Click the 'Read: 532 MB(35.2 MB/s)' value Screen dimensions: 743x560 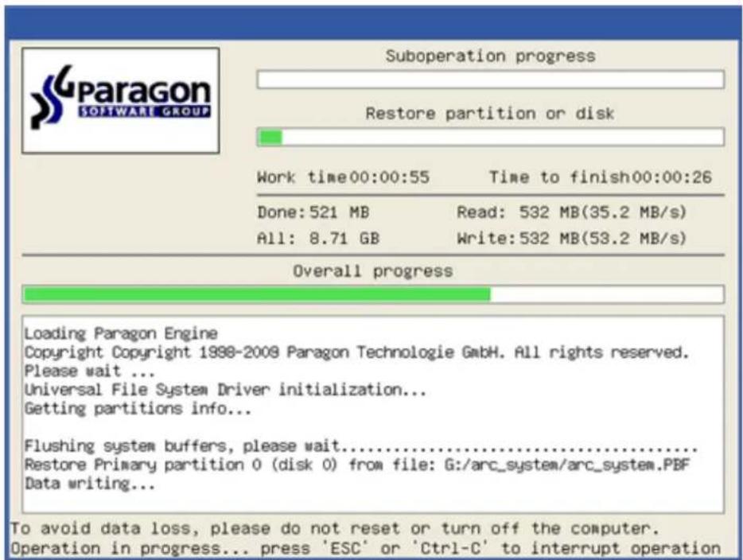(571, 212)
